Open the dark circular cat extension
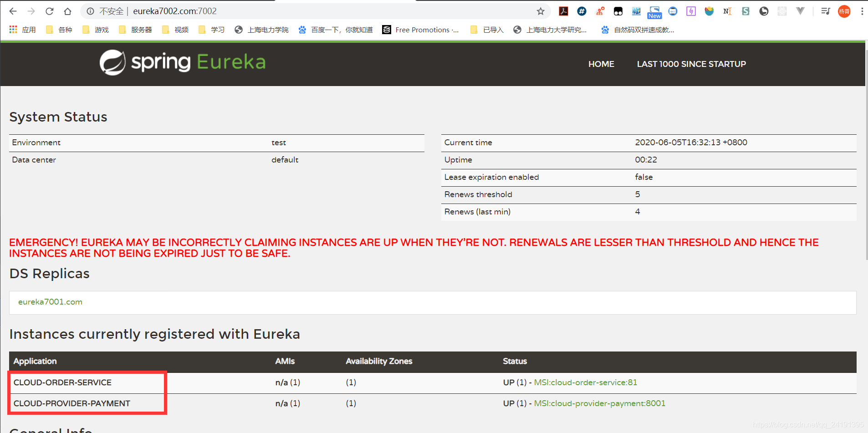 [764, 11]
